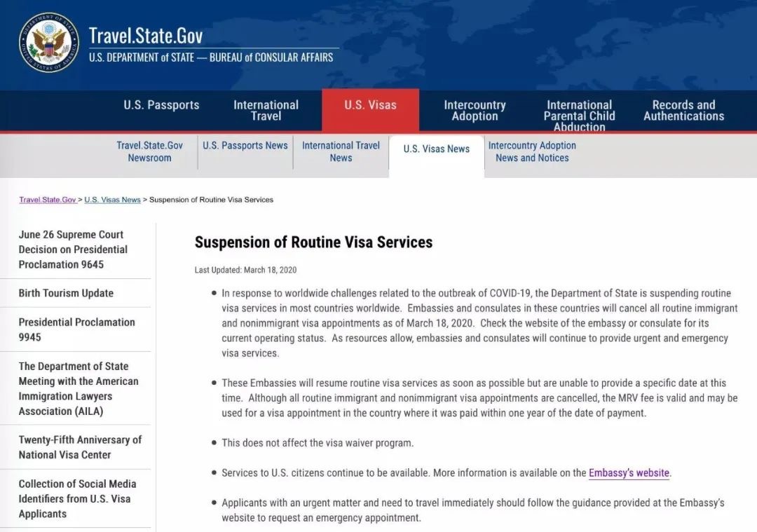
Task: Click the bullet about the visa waiver program
Action: (318, 443)
